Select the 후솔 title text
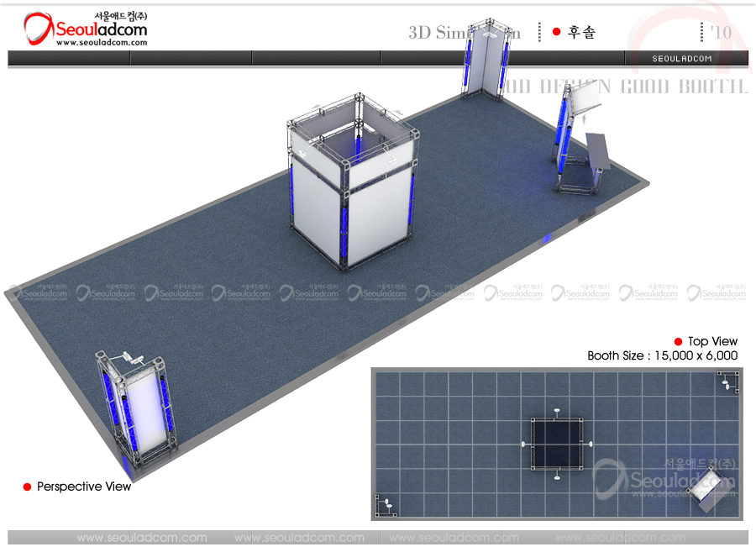The width and height of the screenshot is (756, 547). [582, 32]
